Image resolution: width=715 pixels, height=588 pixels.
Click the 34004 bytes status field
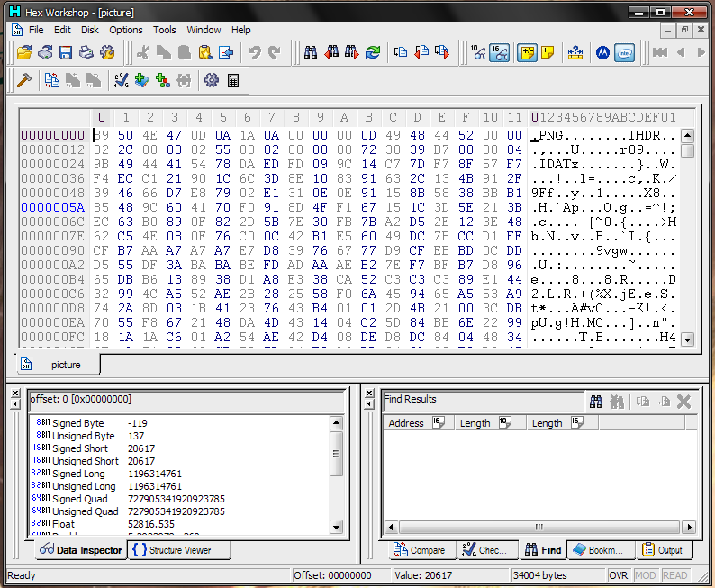point(557,575)
